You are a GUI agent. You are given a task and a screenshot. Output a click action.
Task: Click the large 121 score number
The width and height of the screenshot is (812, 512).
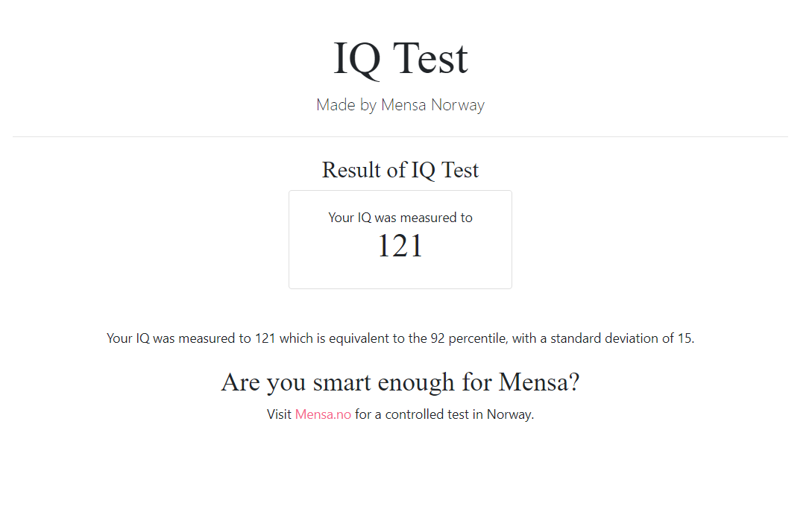[400, 247]
